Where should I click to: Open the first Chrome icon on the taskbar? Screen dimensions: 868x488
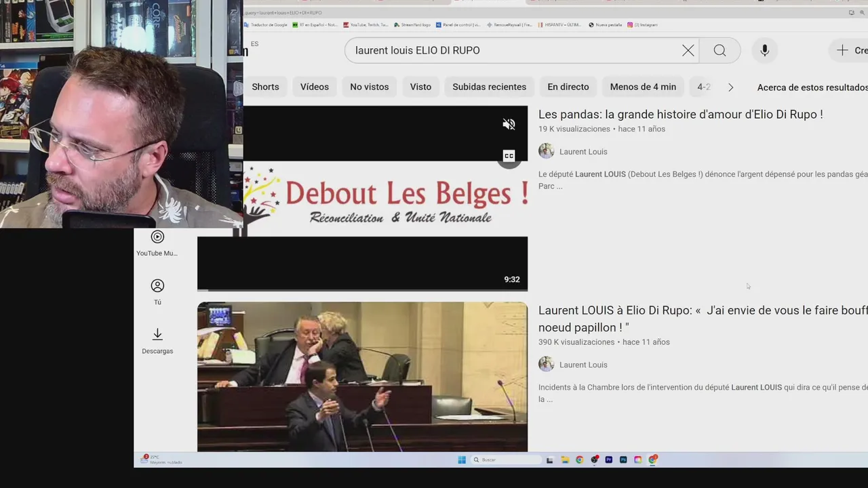(x=579, y=460)
